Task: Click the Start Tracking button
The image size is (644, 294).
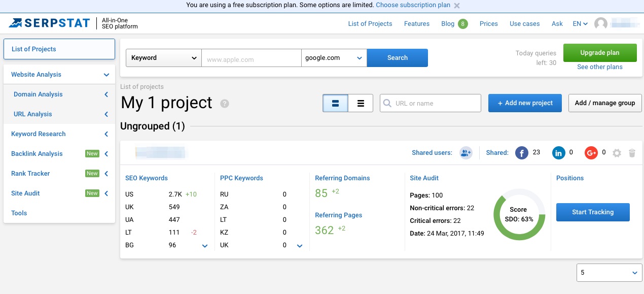Action: pyautogui.click(x=593, y=212)
